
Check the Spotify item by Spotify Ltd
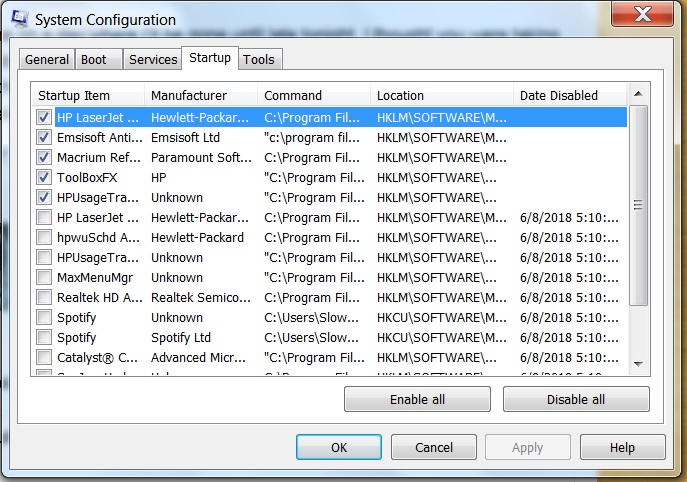click(44, 337)
